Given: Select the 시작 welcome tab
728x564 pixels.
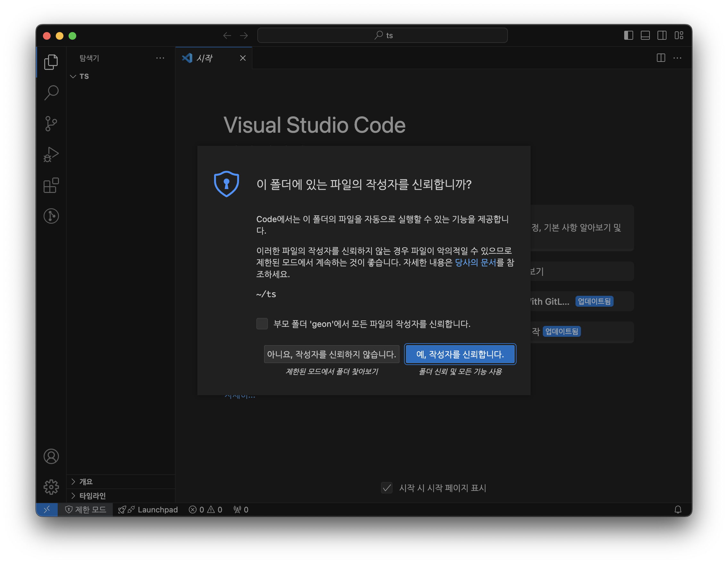Looking at the screenshot, I should tap(204, 58).
